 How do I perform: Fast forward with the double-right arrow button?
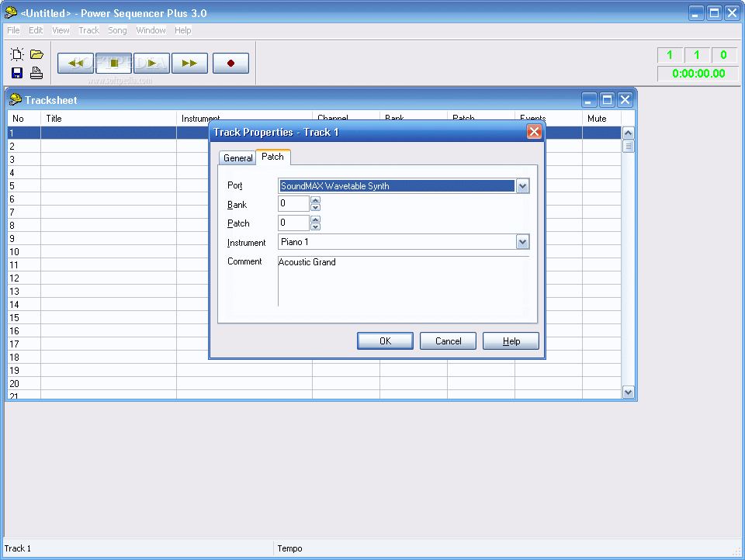[x=189, y=63]
